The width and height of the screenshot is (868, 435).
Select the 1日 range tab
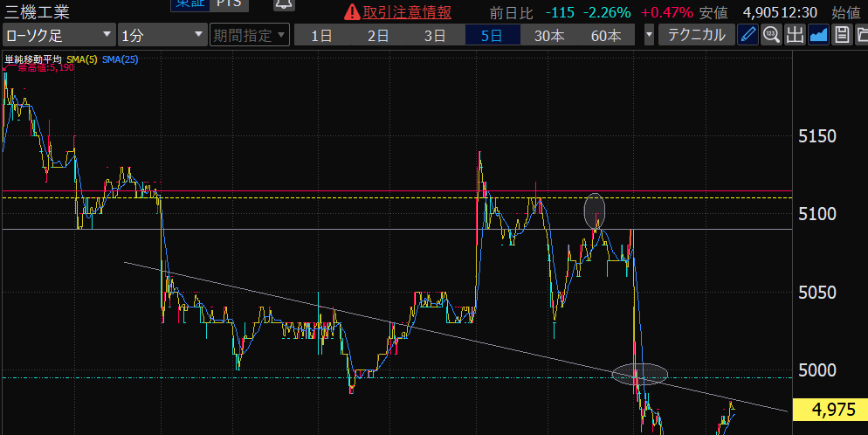[321, 36]
